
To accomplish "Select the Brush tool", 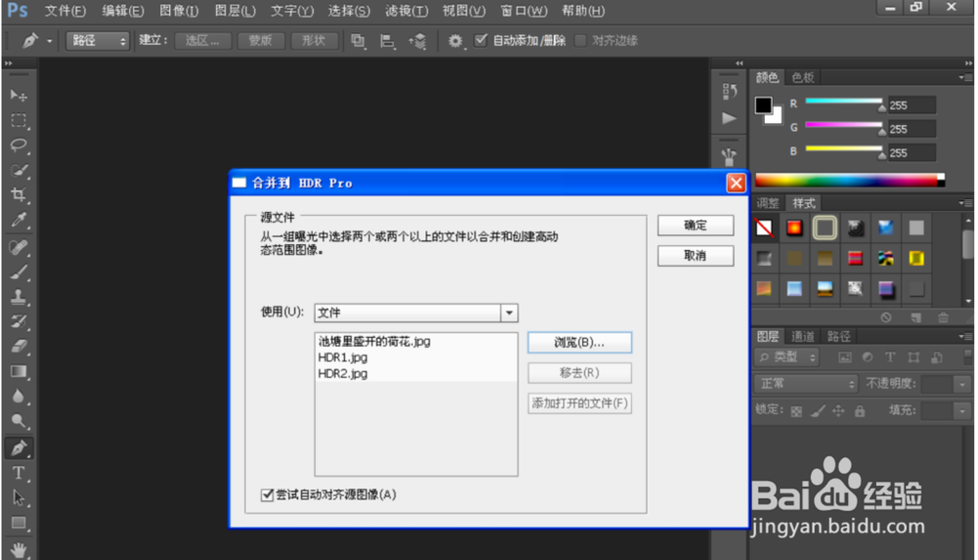I will [x=19, y=273].
